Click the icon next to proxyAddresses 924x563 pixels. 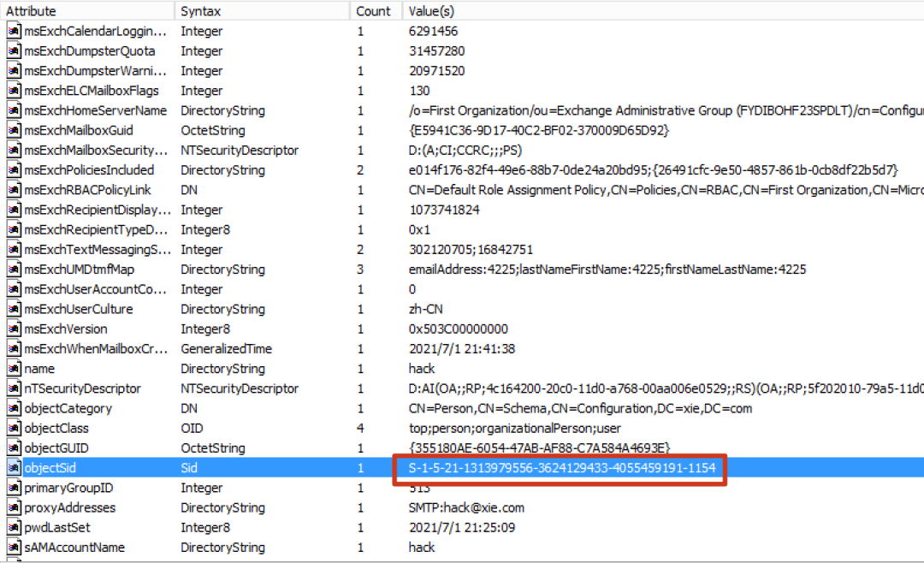click(x=14, y=507)
